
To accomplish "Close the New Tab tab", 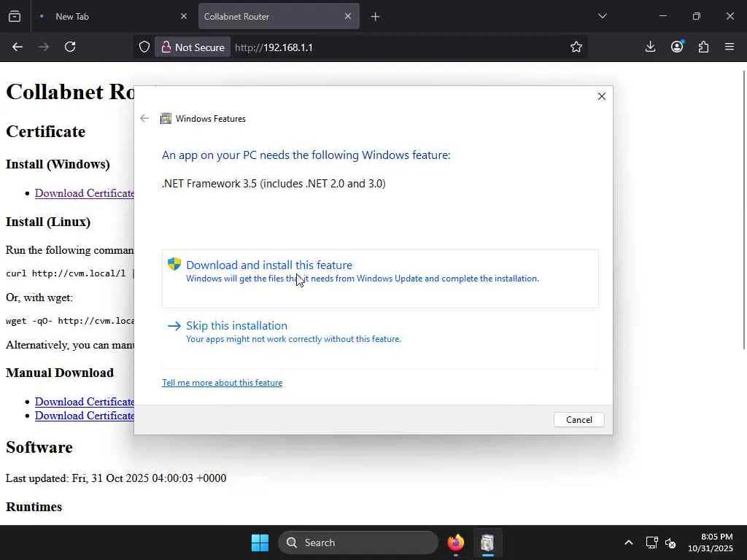I will 184,16.
